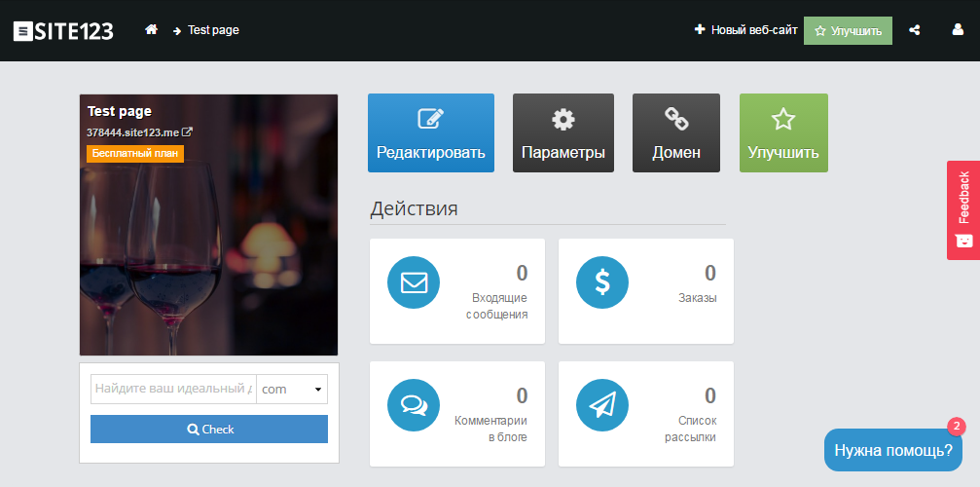Click the large green Улучшить tile

click(783, 132)
